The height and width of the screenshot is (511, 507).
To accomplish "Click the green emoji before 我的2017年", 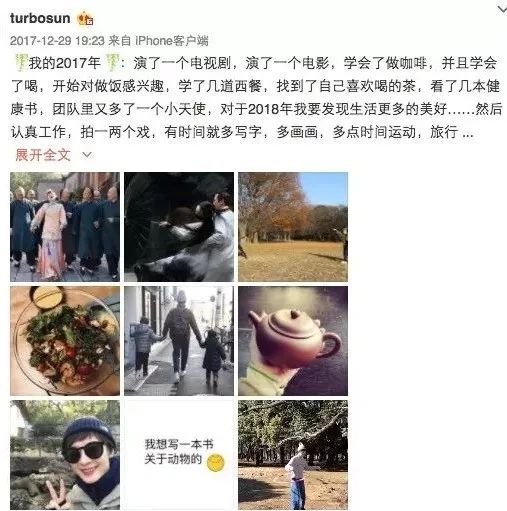I will click(x=21, y=63).
